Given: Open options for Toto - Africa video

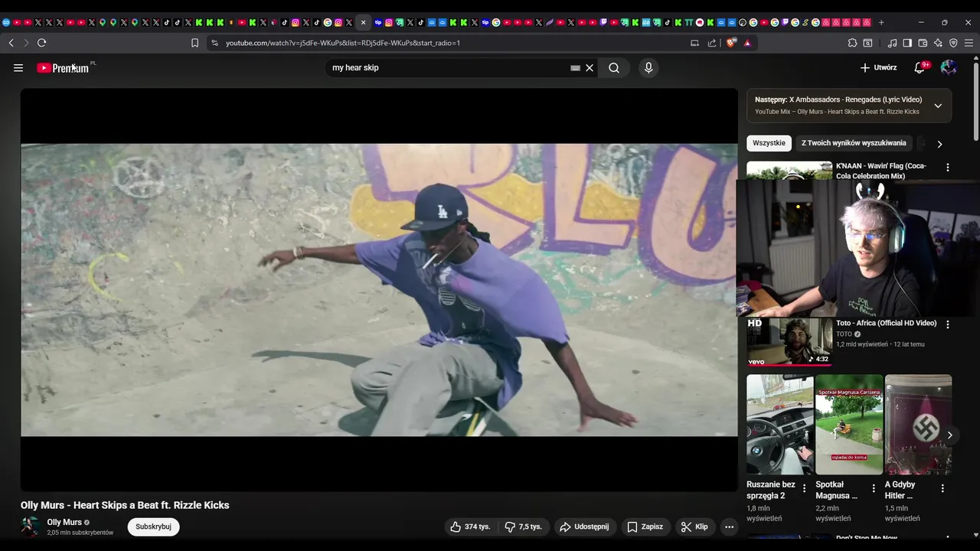Looking at the screenshot, I should [x=948, y=324].
